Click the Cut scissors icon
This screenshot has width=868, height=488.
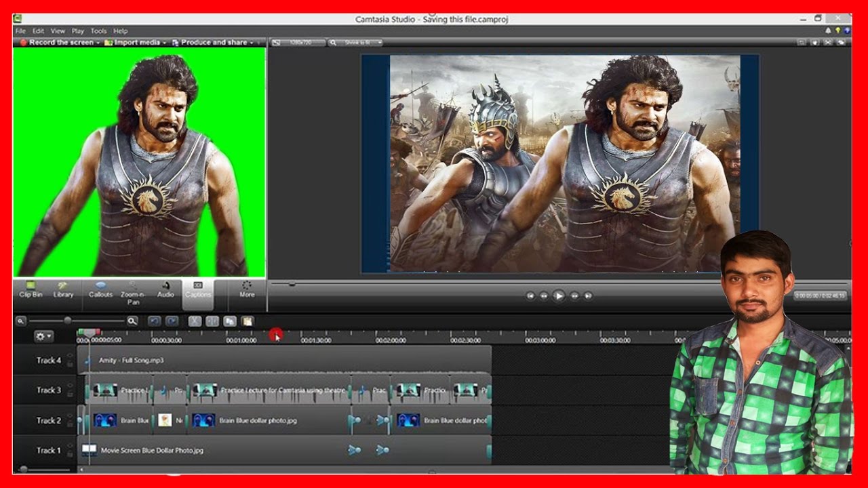click(195, 321)
